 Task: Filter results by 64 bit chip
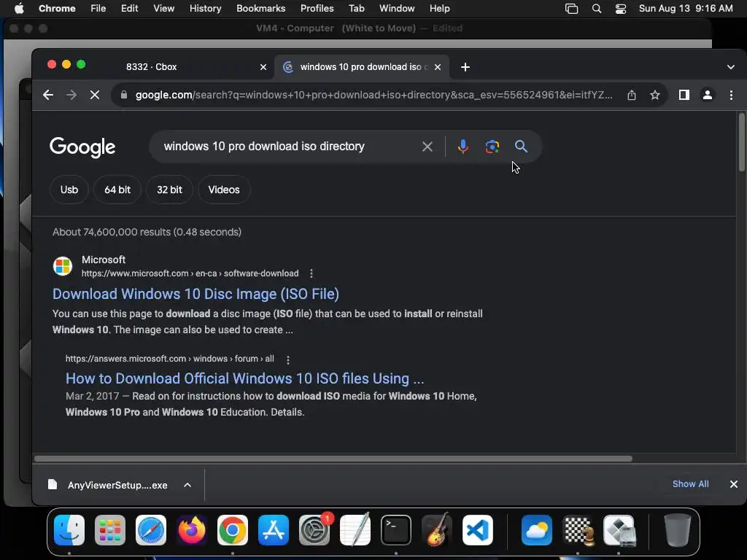coord(117,190)
